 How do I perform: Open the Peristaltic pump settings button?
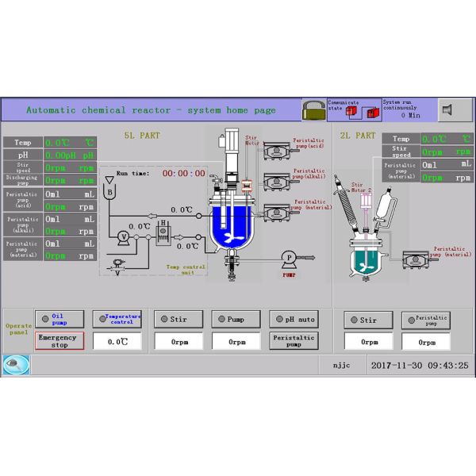click(293, 341)
